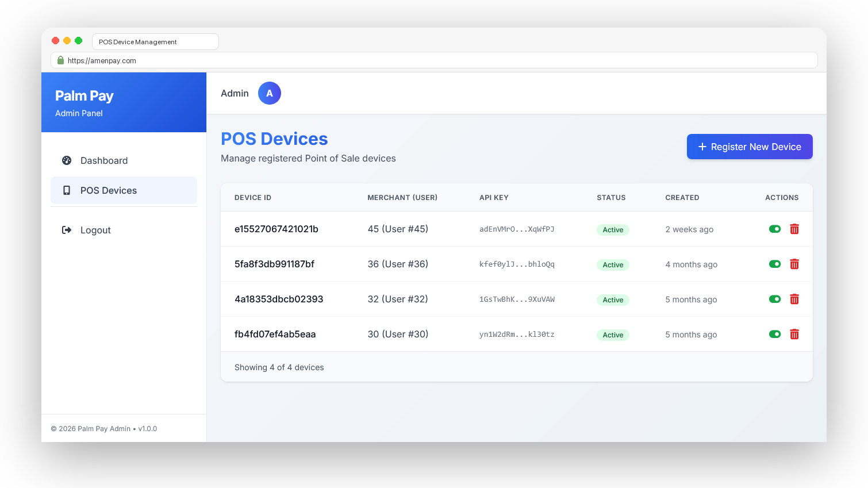Click the Dashboard gauge icon in sidebar
Screen dimensions: 868x488
coord(67,160)
